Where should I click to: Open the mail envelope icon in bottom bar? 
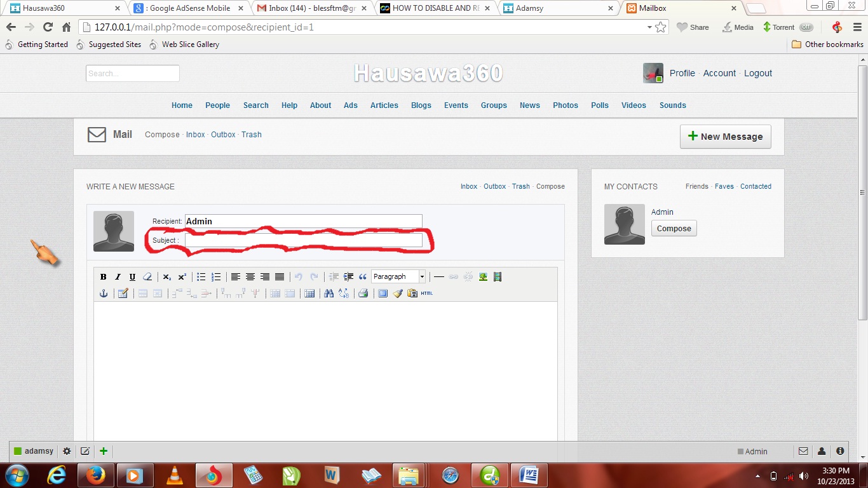pos(803,451)
